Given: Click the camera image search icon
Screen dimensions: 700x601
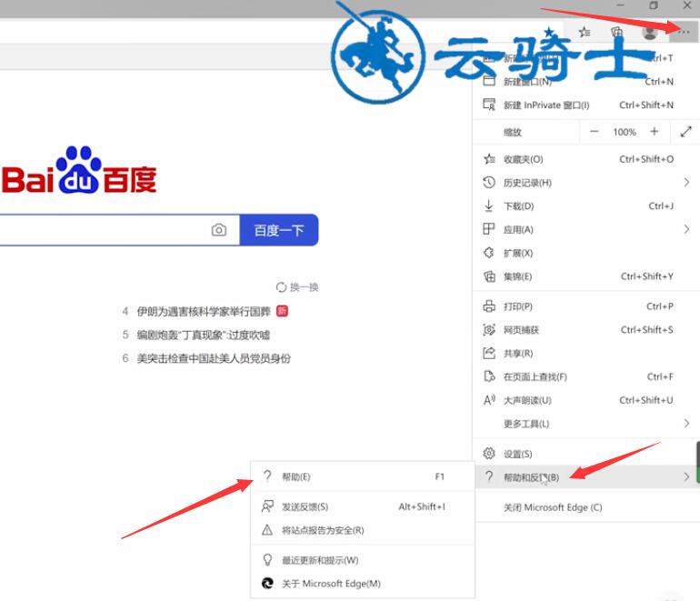Looking at the screenshot, I should 219,230.
